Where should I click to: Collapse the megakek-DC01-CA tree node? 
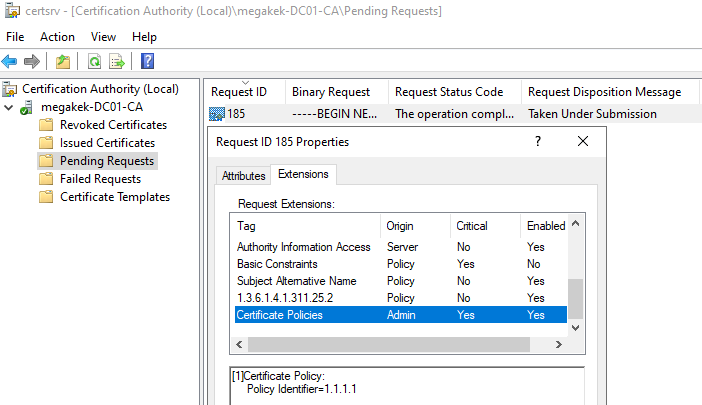click(x=9, y=107)
